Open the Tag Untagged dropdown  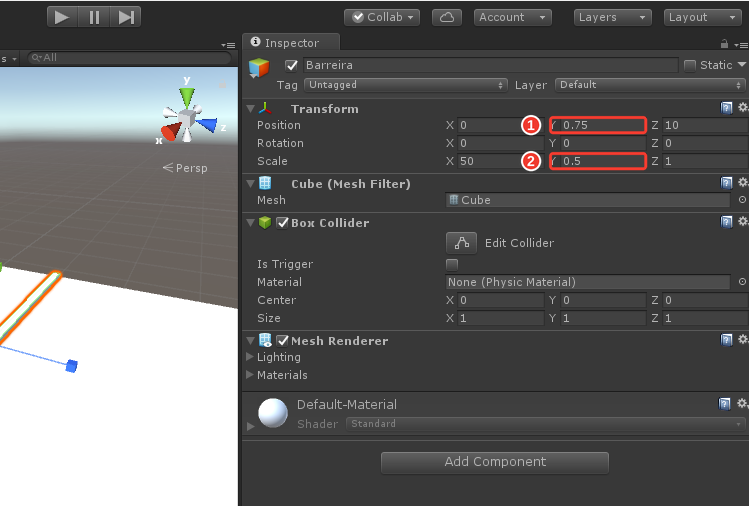[x=405, y=85]
